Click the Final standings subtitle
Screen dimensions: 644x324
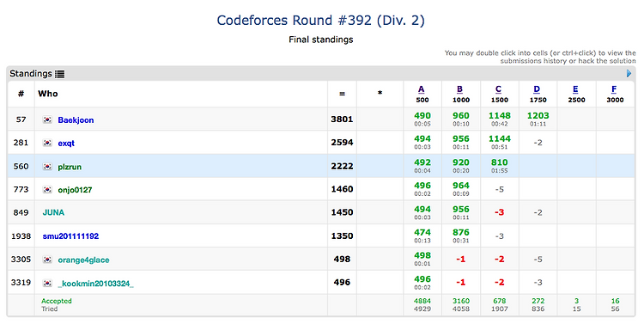tap(321, 40)
